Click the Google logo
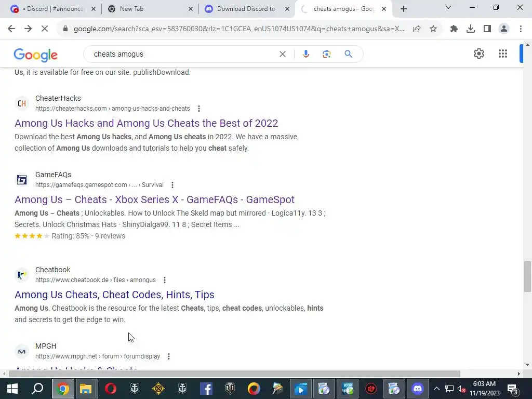This screenshot has height=399, width=532. click(36, 55)
